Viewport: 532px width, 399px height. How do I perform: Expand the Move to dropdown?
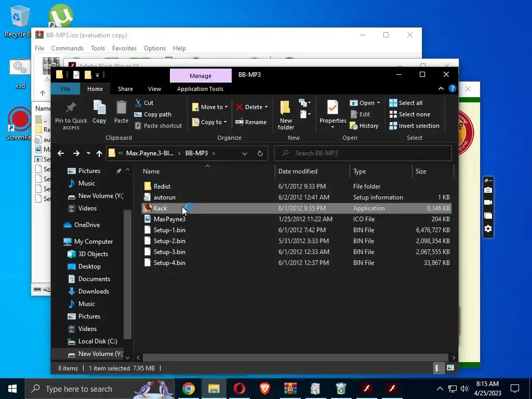226,107
